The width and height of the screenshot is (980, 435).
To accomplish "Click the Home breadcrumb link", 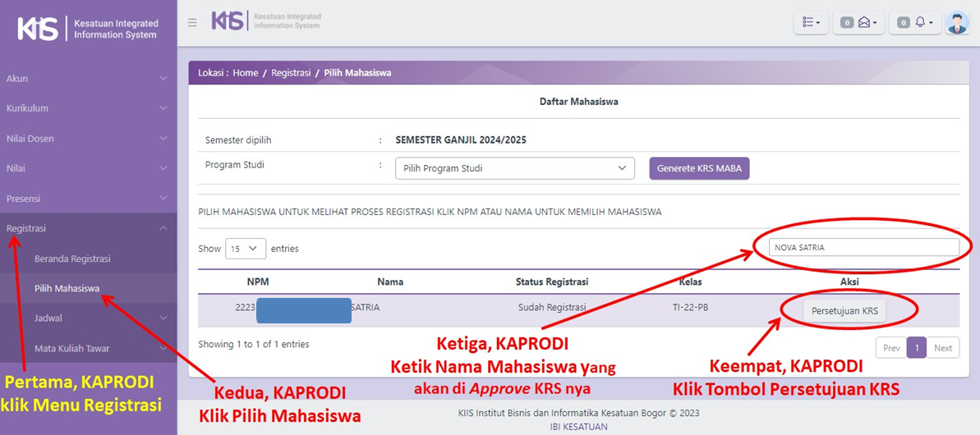I will [245, 73].
